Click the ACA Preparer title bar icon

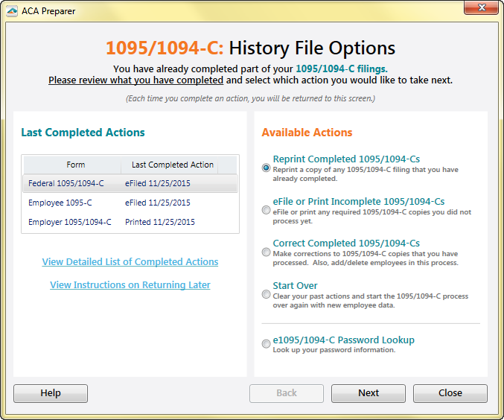pos(13,11)
